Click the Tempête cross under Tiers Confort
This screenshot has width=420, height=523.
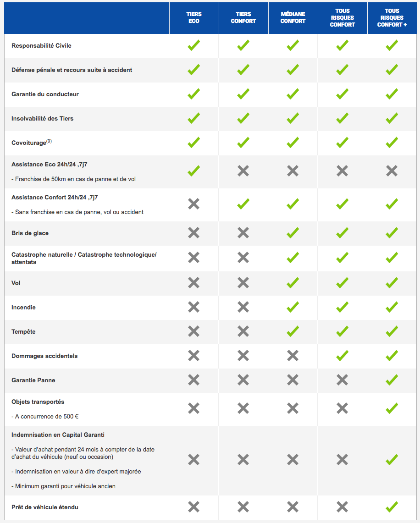[x=243, y=331]
